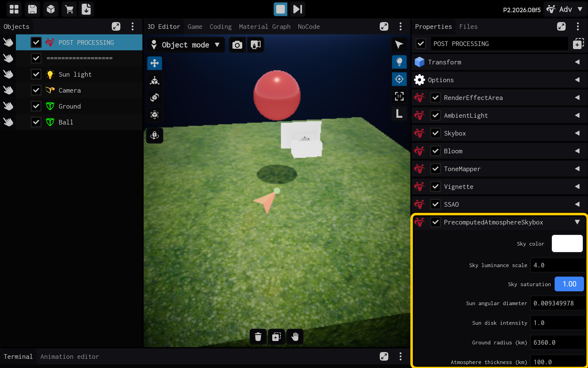Click the import download file icon
The width and height of the screenshot is (588, 368).
tap(86, 9)
